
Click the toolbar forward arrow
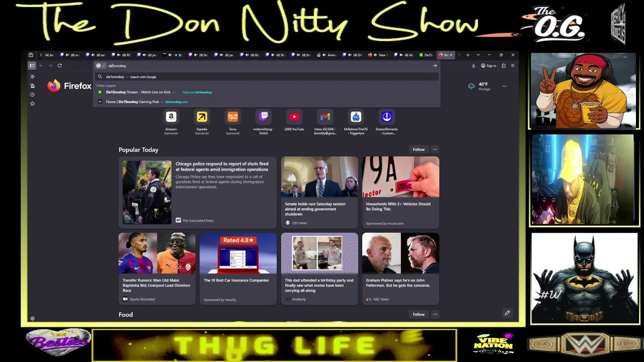click(50, 65)
